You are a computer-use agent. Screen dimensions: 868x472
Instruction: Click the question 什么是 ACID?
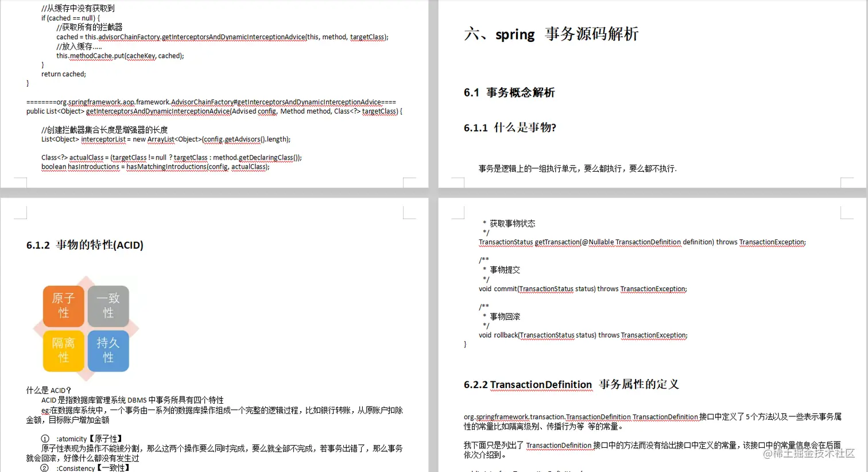click(x=49, y=390)
